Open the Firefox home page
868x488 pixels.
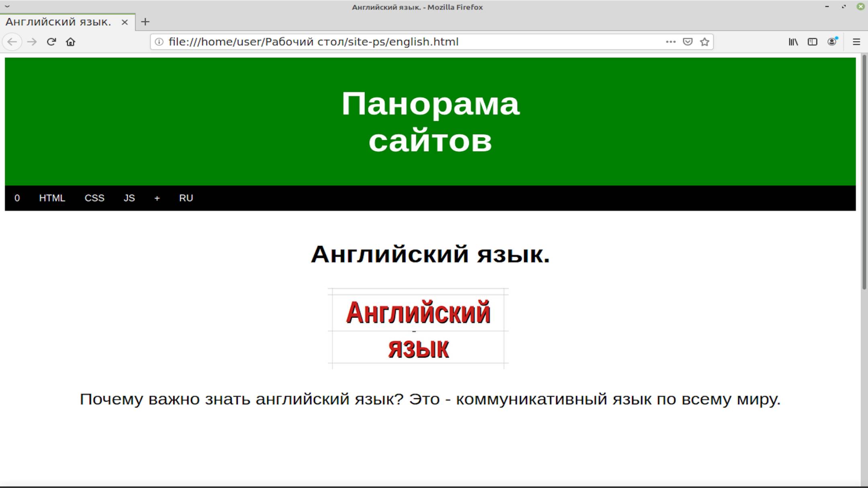pos(70,42)
